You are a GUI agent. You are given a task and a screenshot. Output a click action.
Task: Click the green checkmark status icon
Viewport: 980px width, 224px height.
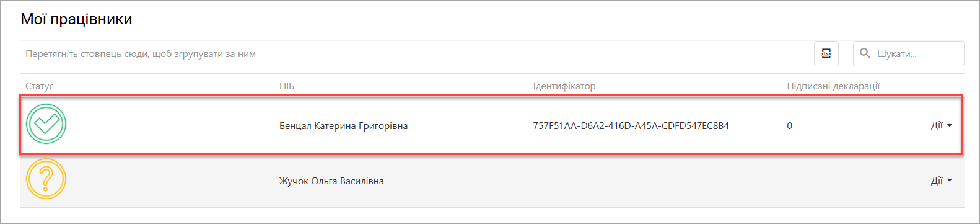46,124
